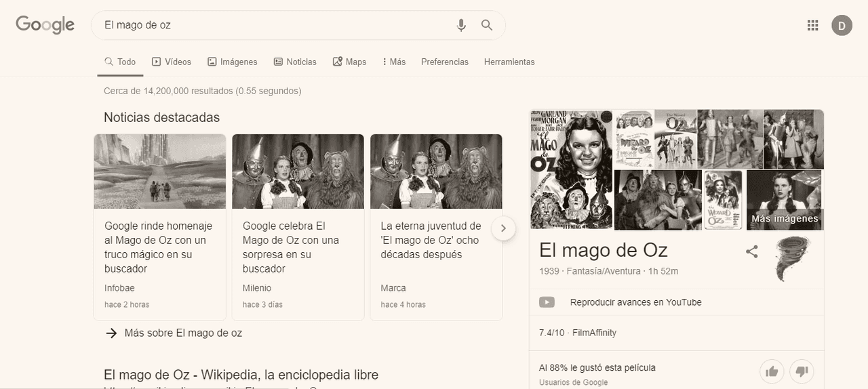Image resolution: width=868 pixels, height=389 pixels.
Task: Open the FilmAffinity 7.4/10 rating
Action: 577,333
